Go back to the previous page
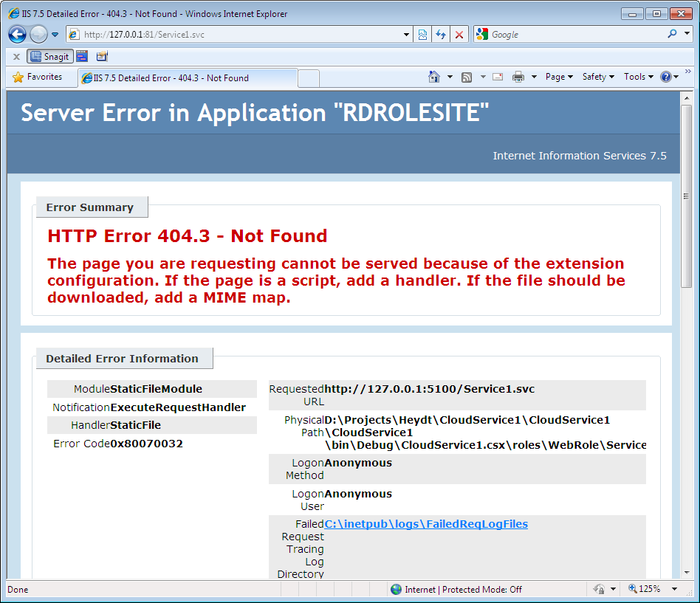 (18, 35)
